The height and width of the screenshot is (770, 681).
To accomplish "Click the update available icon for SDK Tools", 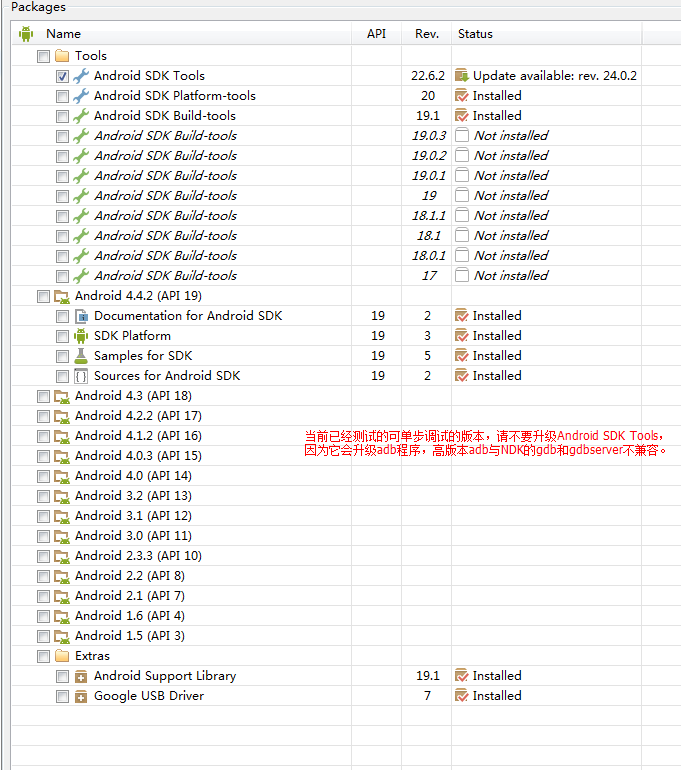I will pos(462,76).
